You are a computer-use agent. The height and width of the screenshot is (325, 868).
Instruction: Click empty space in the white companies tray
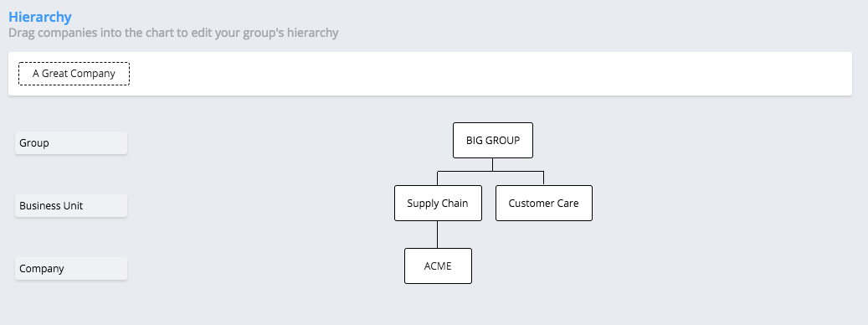pyautogui.click(x=487, y=74)
